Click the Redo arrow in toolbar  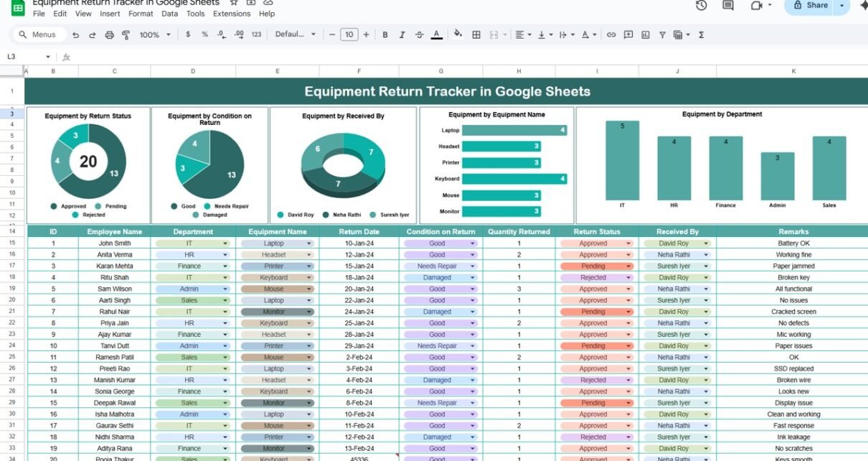[93, 34]
